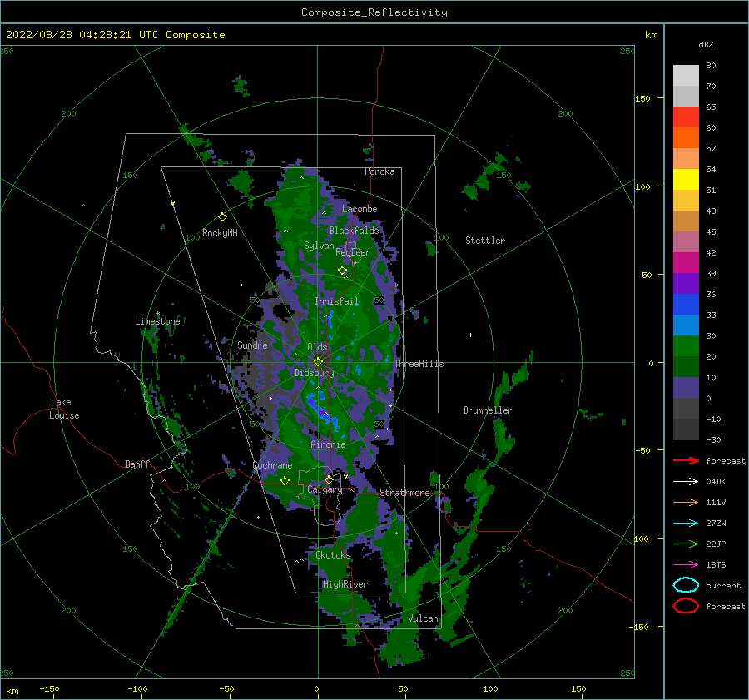Image resolution: width=749 pixels, height=700 pixels.
Task: Click the cyan 27ZW arrow icon
Action: [x=686, y=524]
